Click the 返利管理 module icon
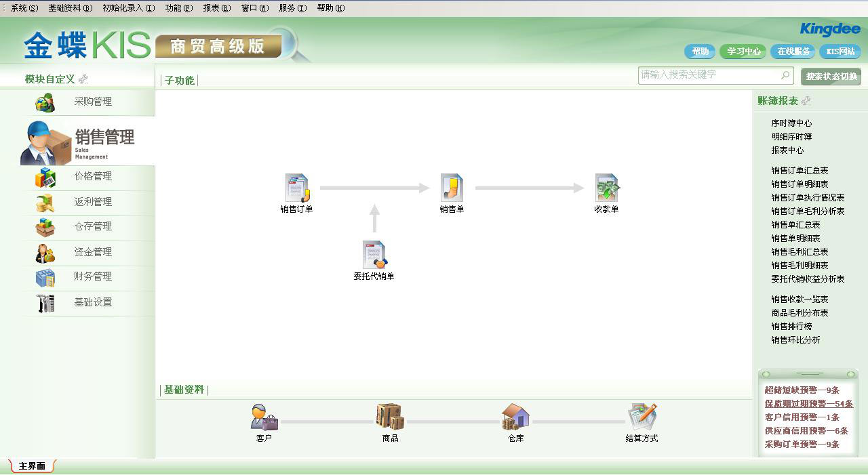Image resolution: width=868 pixels, height=475 pixels. pyautogui.click(x=45, y=203)
